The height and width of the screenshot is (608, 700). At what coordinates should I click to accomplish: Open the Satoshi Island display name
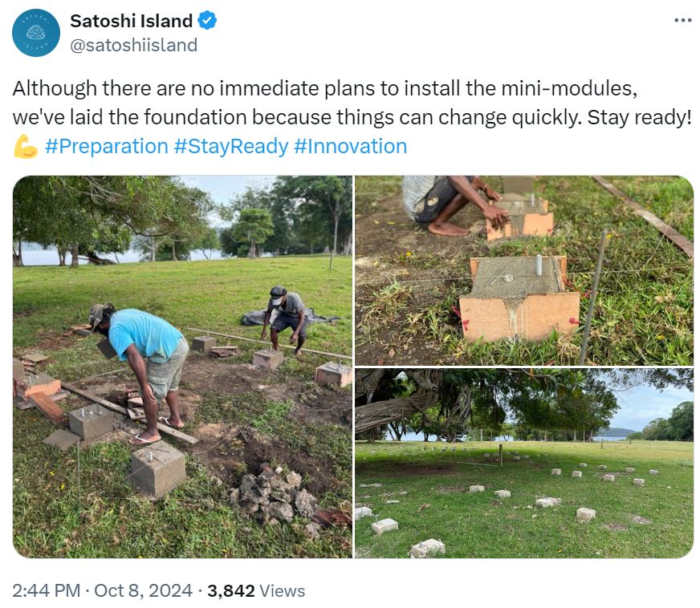tap(132, 21)
